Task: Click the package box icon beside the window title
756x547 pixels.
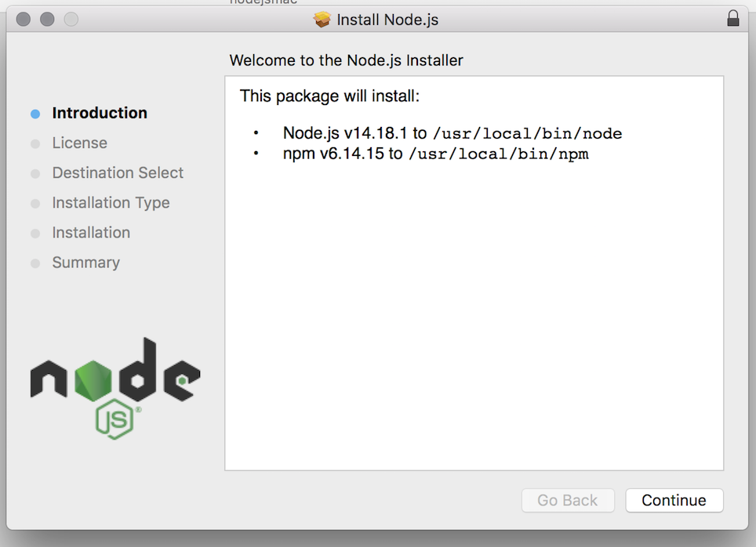Action: point(322,20)
